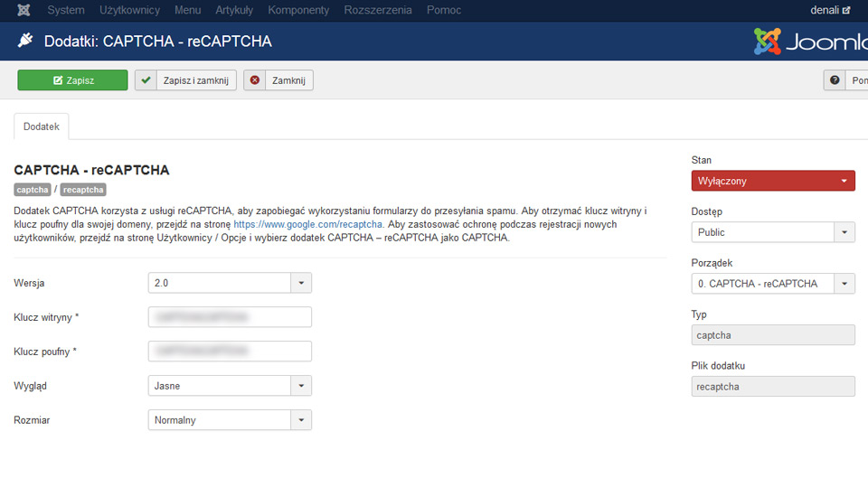Open the Pomoc menu
868x497 pixels.
point(443,10)
